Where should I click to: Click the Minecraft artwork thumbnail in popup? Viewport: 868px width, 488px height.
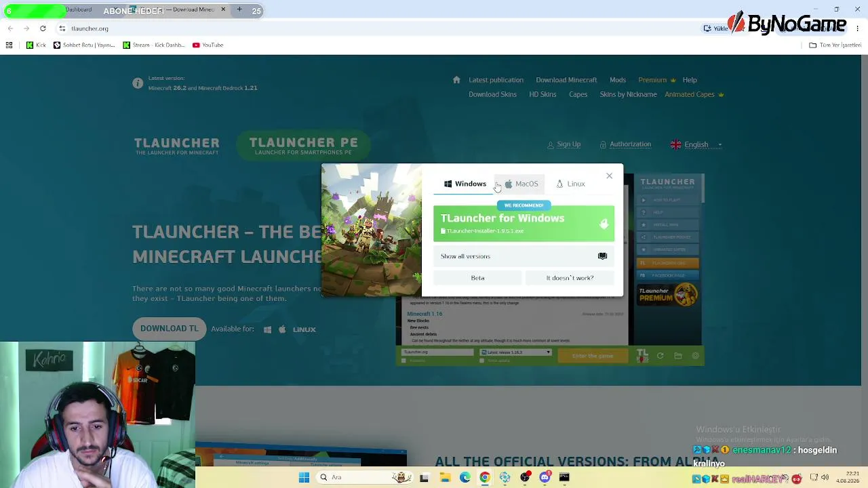(x=372, y=230)
